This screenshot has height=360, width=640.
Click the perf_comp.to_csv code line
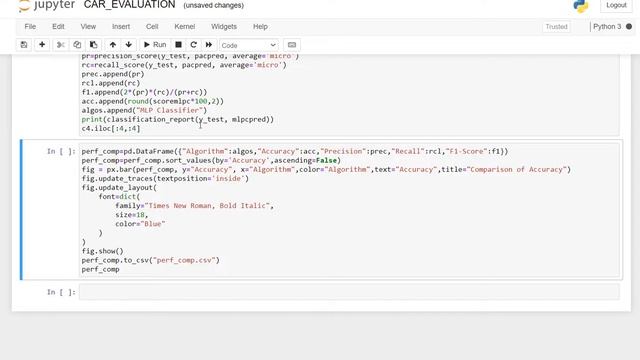[x=150, y=260]
